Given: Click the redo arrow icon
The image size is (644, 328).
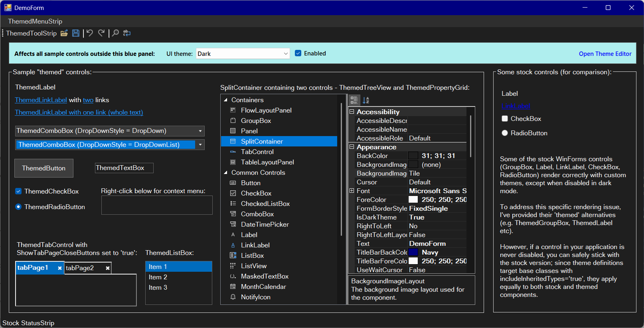Looking at the screenshot, I should [102, 33].
